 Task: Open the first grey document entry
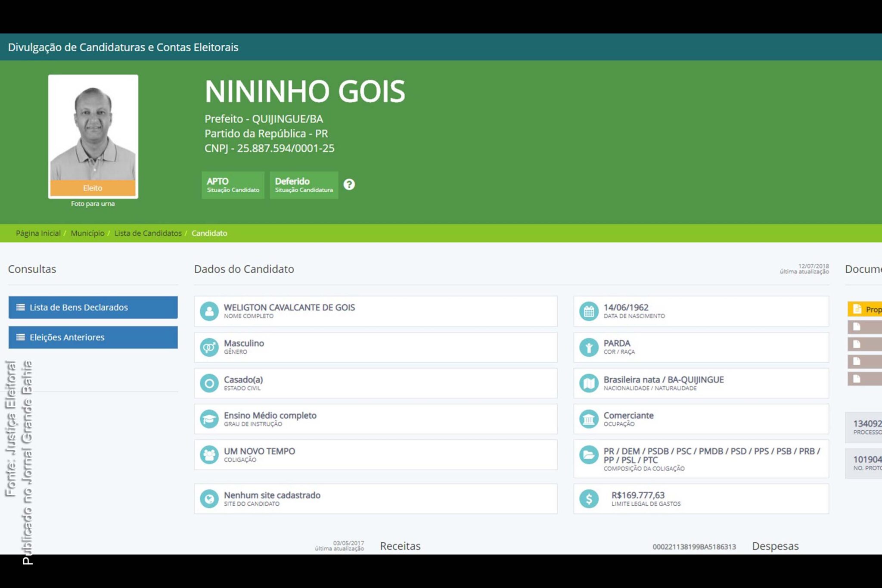[x=865, y=327]
